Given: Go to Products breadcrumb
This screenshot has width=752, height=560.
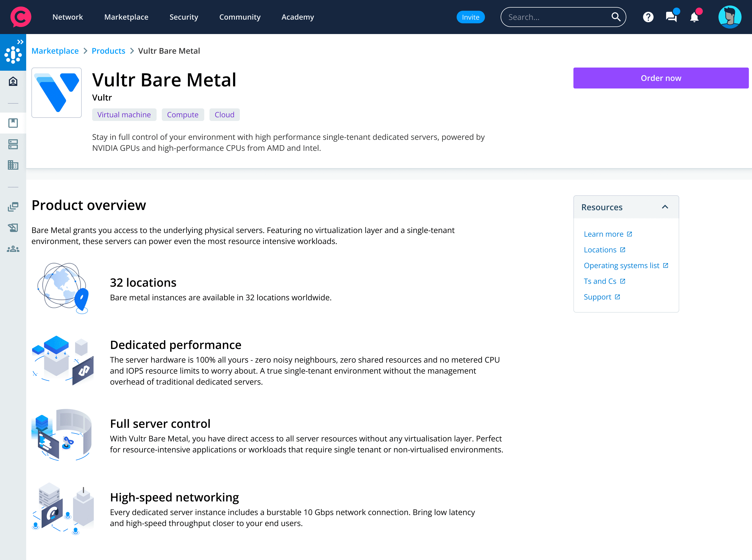Looking at the screenshot, I should coord(108,51).
